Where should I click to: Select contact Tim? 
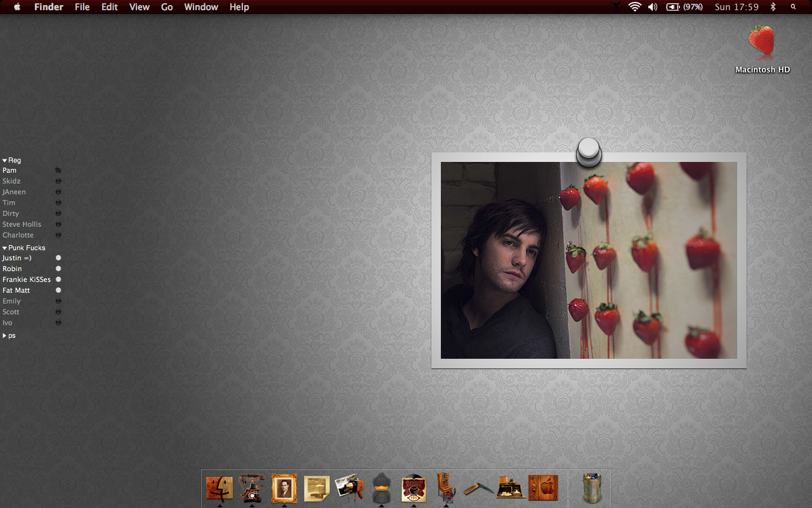click(9, 203)
